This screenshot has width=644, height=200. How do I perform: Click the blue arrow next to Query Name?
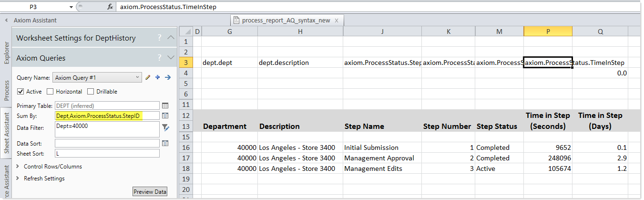[x=167, y=77]
